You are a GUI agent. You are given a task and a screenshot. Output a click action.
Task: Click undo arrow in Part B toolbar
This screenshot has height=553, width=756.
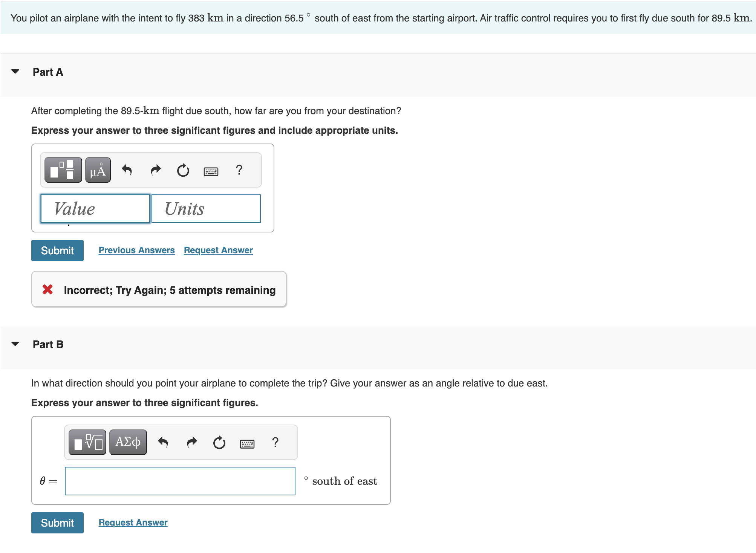(163, 442)
